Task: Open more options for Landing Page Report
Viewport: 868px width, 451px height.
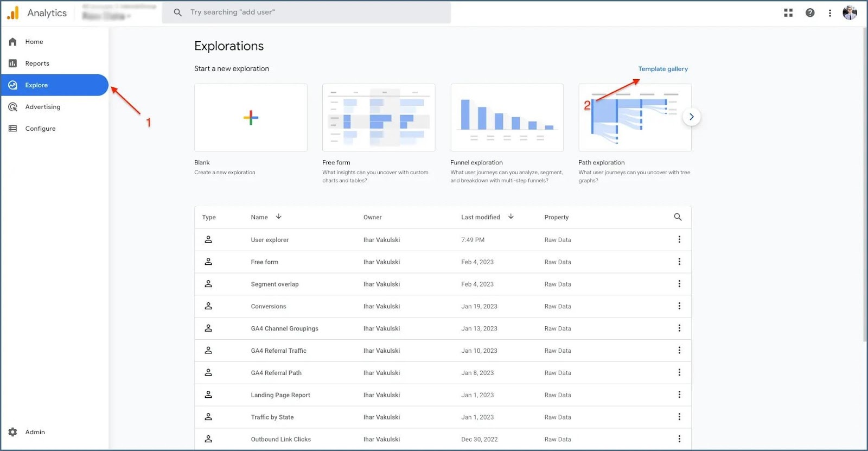Action: (679, 395)
